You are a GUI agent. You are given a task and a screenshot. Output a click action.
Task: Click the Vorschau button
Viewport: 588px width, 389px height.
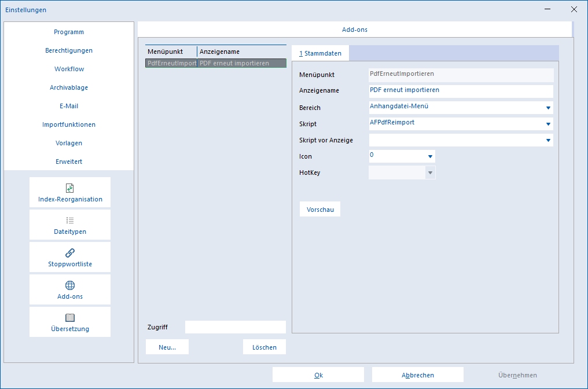320,210
